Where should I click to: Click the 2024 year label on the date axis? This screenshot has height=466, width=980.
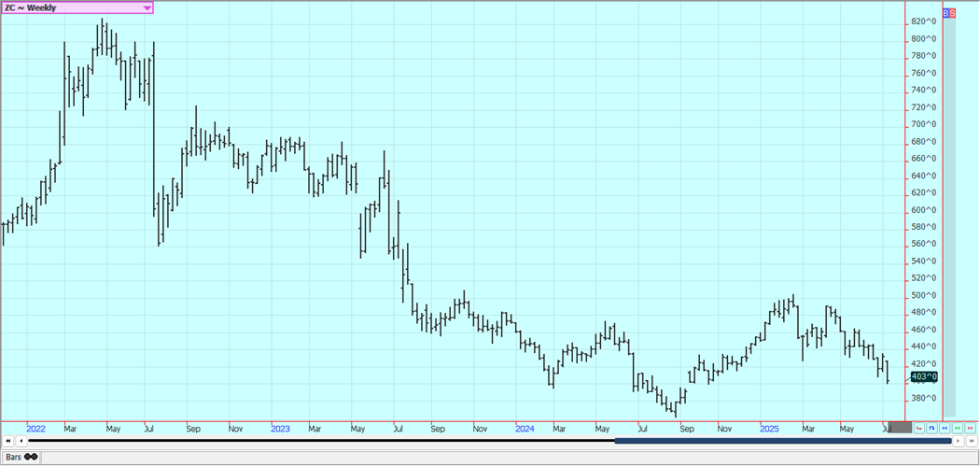click(525, 429)
